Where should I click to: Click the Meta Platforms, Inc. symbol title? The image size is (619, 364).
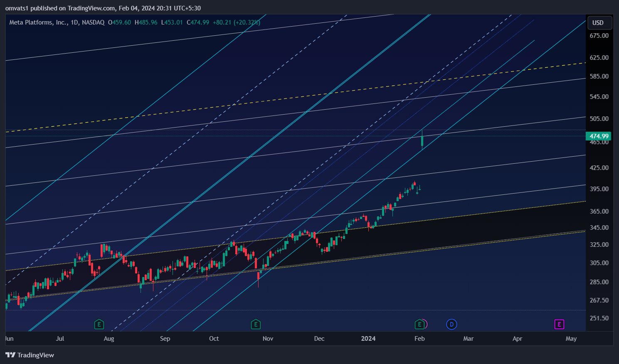tap(39, 22)
